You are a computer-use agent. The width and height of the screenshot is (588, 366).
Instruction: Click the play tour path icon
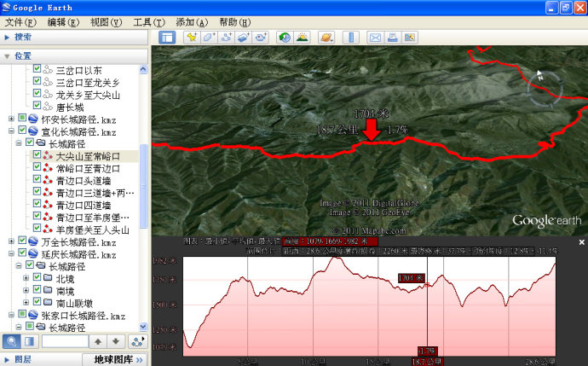[137, 341]
